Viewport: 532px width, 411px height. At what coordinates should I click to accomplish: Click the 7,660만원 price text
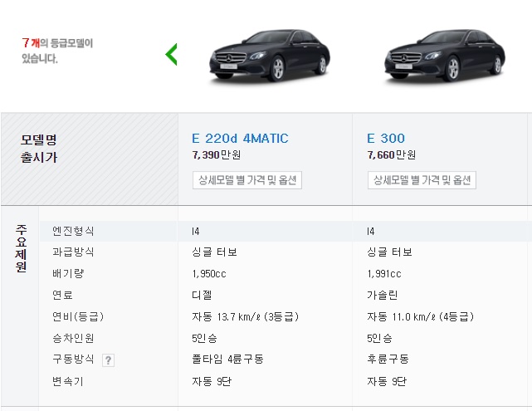pyautogui.click(x=392, y=154)
